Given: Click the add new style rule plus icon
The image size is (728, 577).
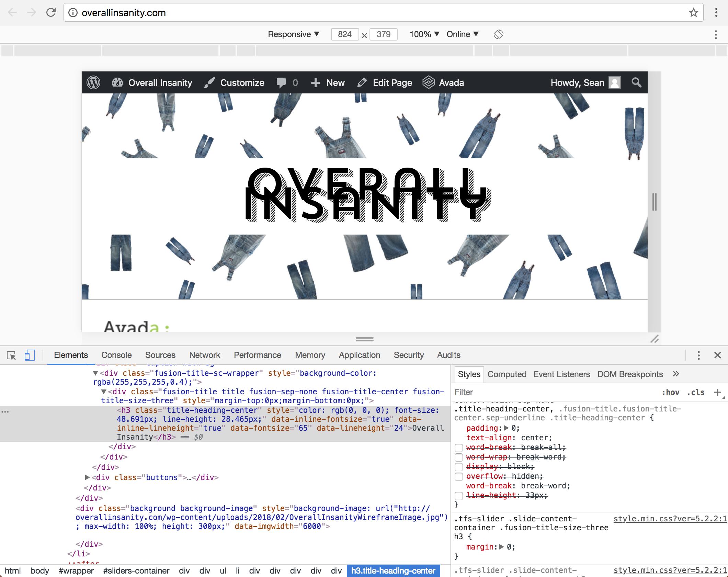Looking at the screenshot, I should (717, 392).
